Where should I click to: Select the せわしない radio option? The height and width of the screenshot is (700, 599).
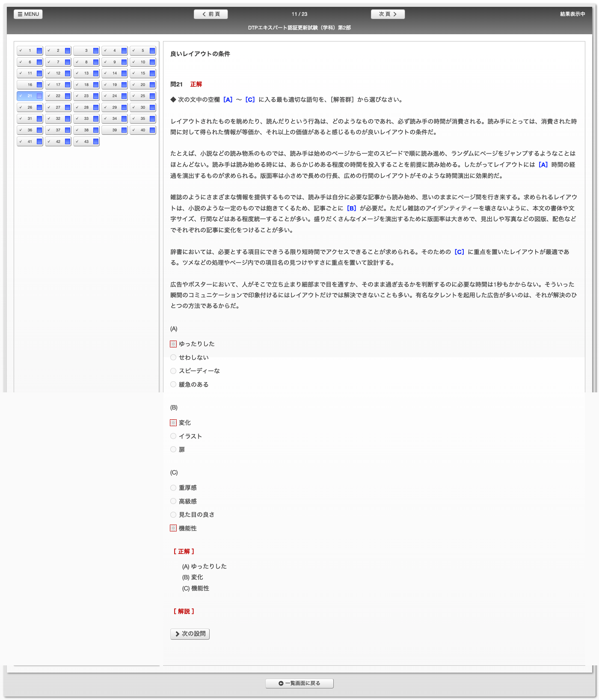[x=173, y=357]
